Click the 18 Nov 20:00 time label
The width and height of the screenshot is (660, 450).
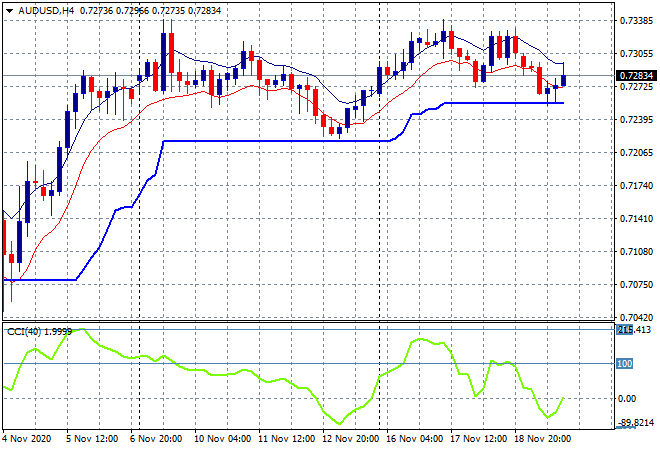pos(542,439)
